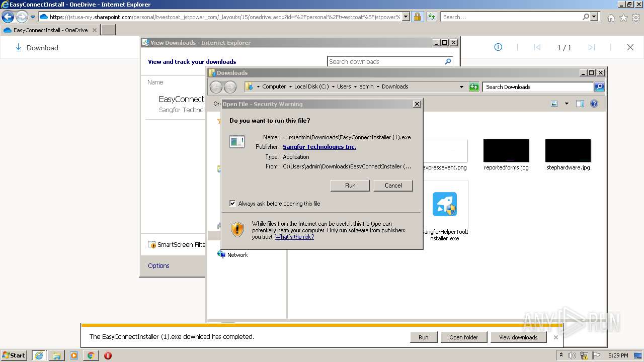Open the Windows Start menu
The image size is (644, 362).
(14, 355)
